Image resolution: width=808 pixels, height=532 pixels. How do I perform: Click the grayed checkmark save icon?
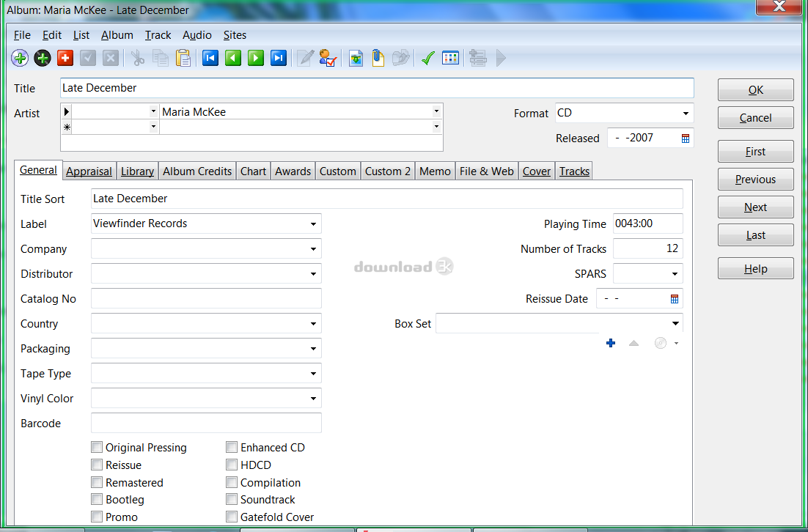87,58
